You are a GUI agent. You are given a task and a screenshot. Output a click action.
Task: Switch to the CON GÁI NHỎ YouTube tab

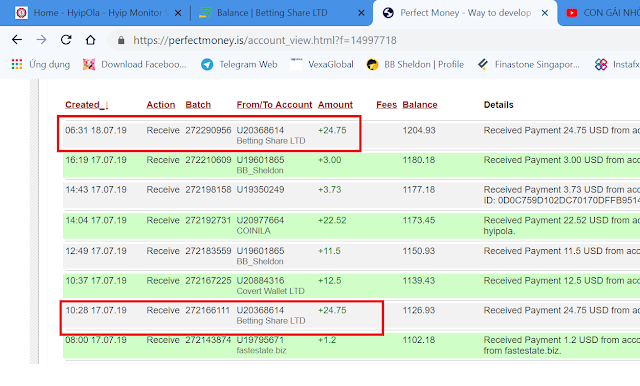click(600, 13)
